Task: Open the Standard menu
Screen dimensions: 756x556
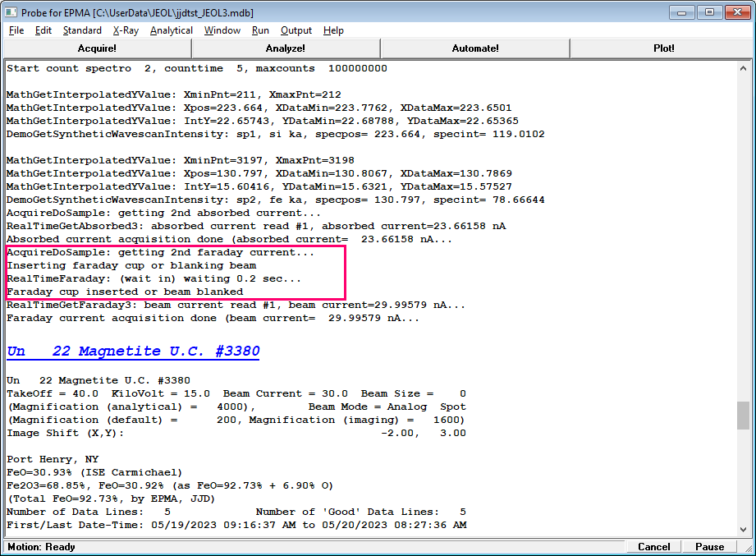Action: point(82,30)
